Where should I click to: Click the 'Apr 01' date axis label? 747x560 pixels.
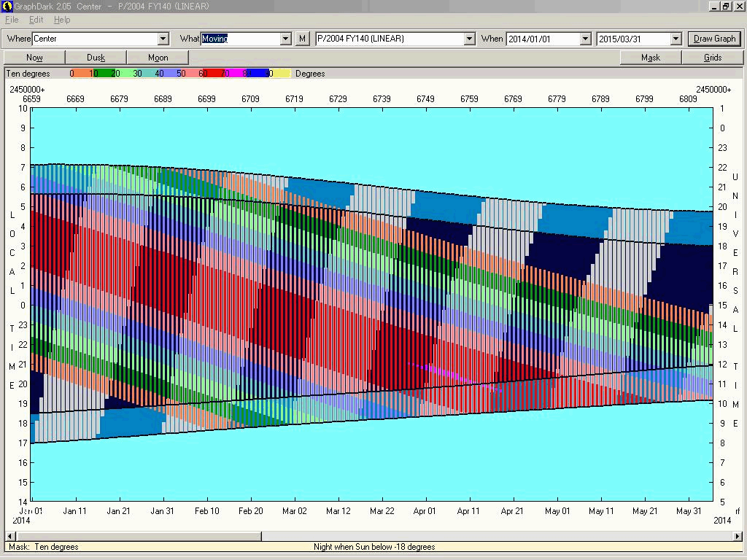click(x=425, y=511)
